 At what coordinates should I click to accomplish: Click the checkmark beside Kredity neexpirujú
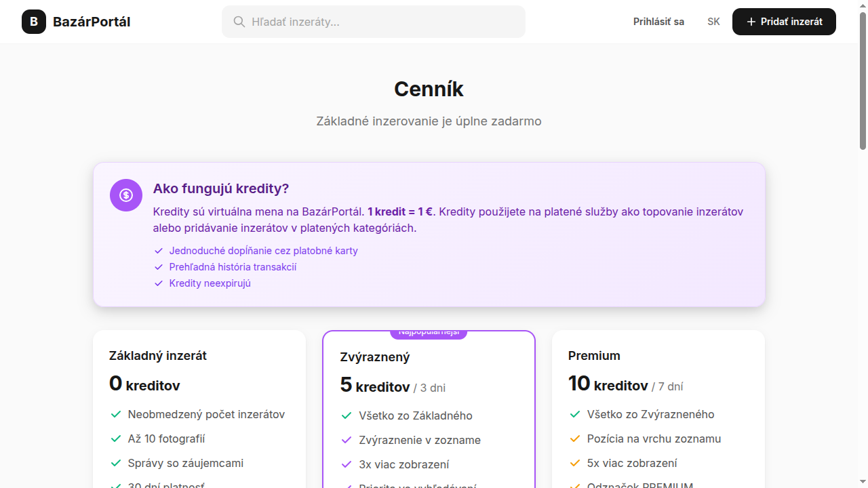(158, 283)
